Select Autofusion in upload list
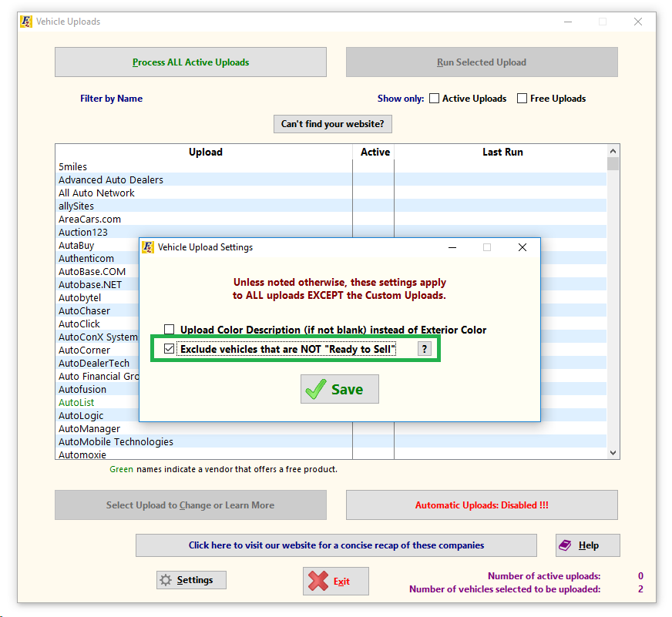This screenshot has width=672, height=617. [x=98, y=390]
